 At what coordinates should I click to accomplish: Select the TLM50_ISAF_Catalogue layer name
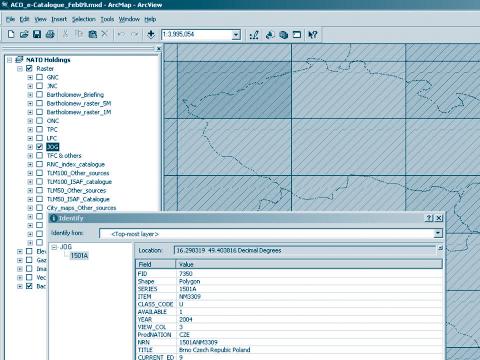(78, 199)
